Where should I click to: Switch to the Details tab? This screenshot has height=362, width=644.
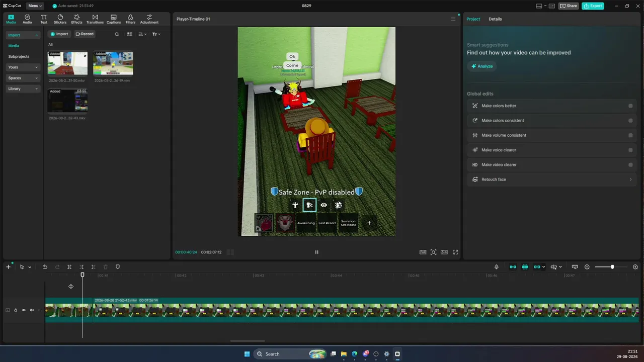pos(495,19)
